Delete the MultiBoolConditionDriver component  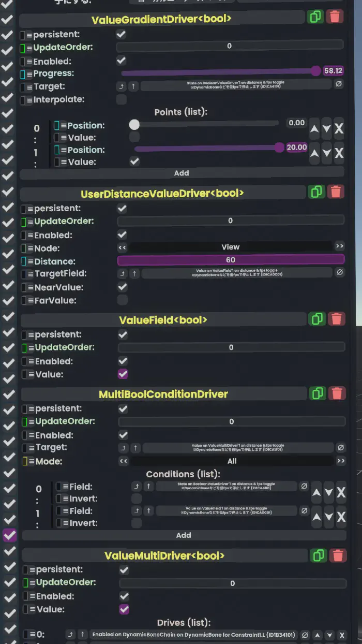[x=337, y=393]
